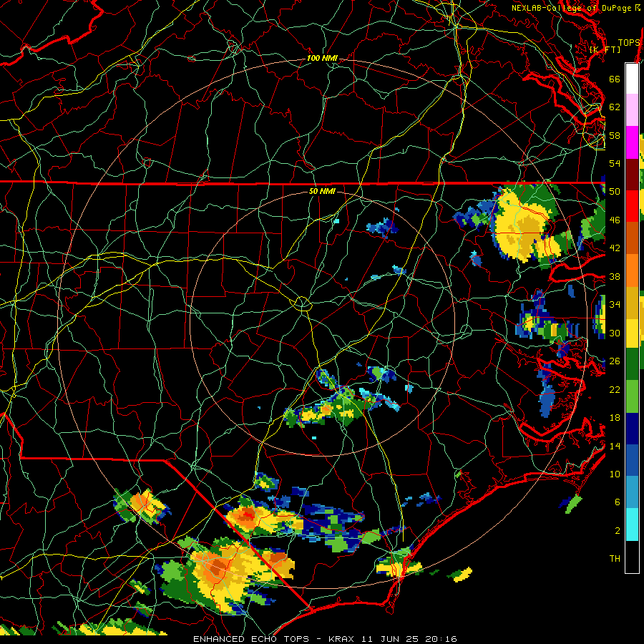Click the white top swatch of the legend
644x644 pixels.
tap(632, 79)
